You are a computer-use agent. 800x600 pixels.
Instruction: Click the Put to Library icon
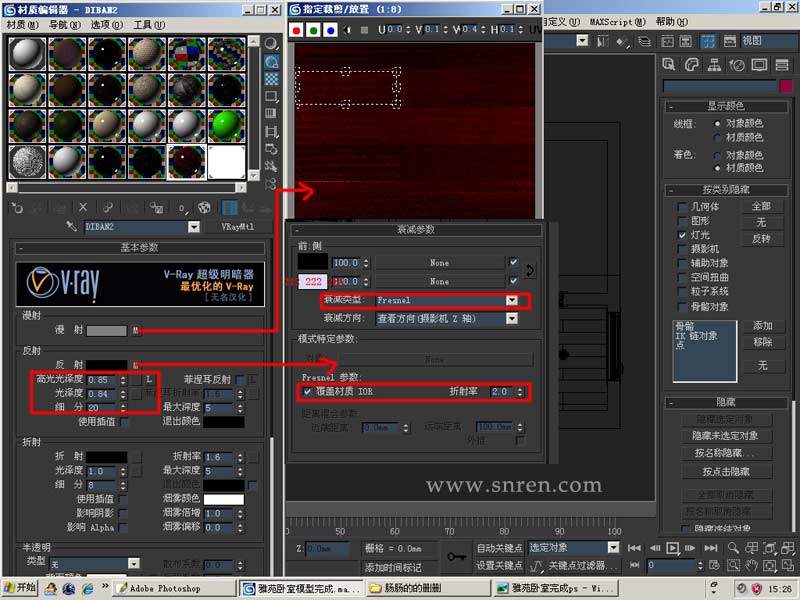coord(156,208)
